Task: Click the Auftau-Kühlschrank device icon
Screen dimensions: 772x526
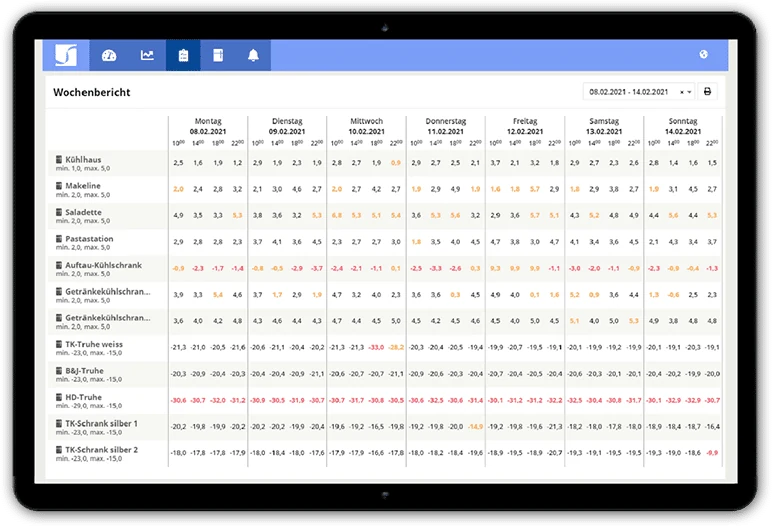Action: (59, 265)
